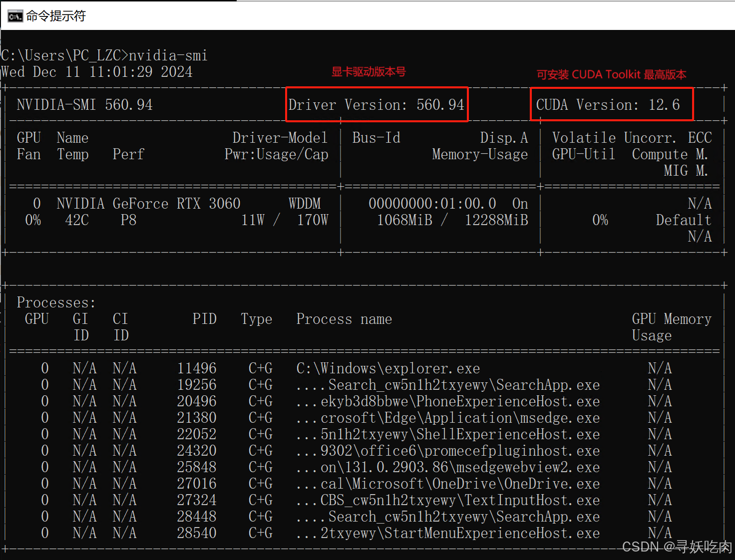This screenshot has height=560, width=735.
Task: Click the PID 27016
Action: [197, 484]
